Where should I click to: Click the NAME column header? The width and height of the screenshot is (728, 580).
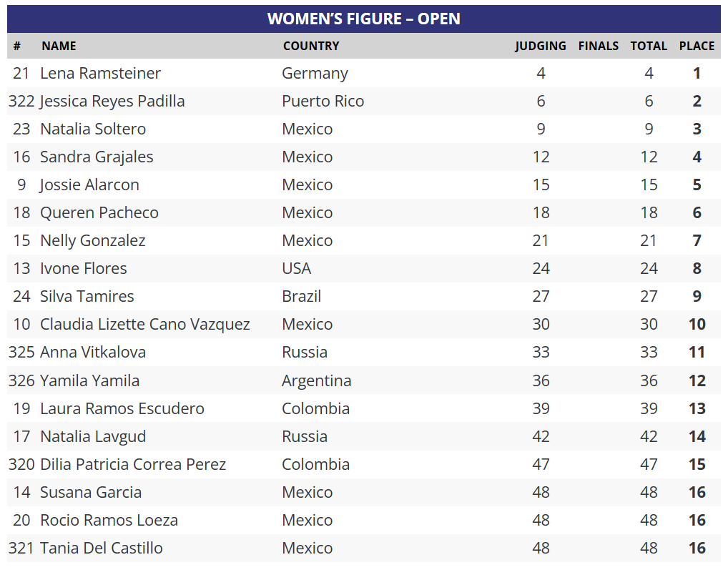tap(59, 46)
